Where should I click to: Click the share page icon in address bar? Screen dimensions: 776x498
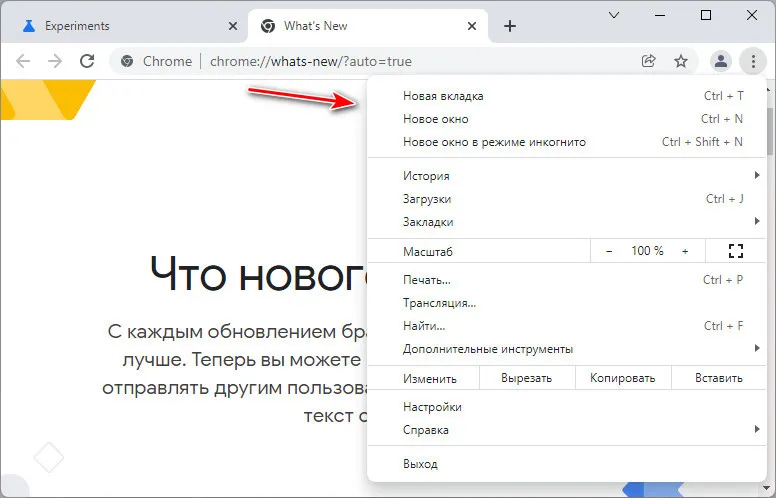point(649,61)
